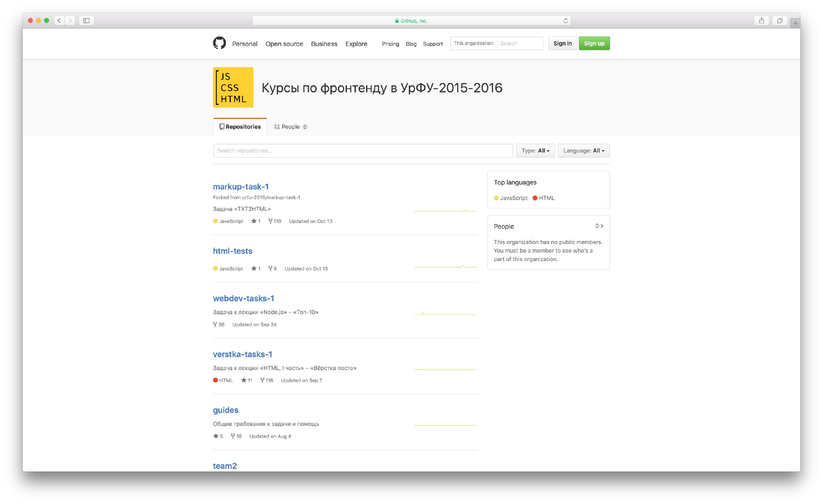Screen dimensions: 823x504
Task: Click Safari's forward arrow button
Action: pyautogui.click(x=70, y=21)
